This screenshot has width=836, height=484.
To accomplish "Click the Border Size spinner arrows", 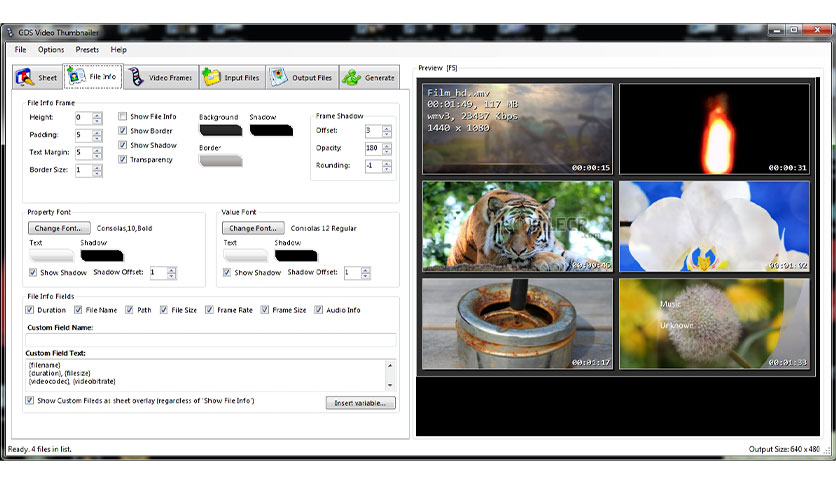I will (97, 171).
